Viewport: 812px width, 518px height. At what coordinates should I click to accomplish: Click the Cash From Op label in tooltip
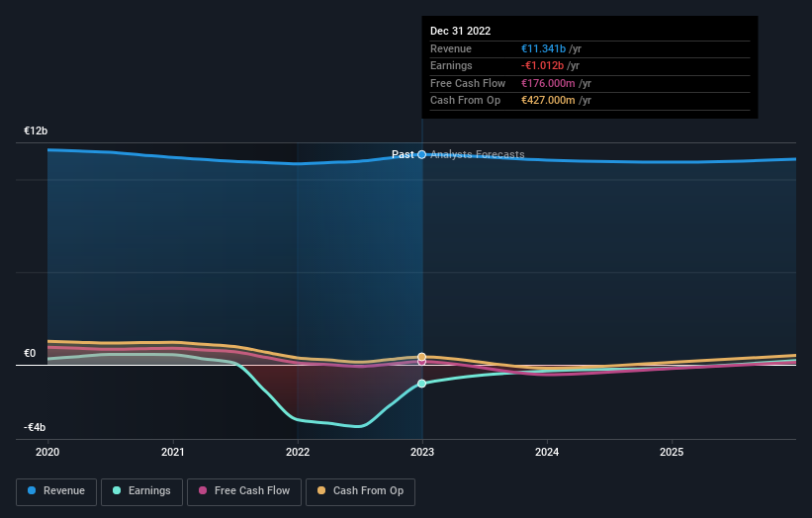465,101
